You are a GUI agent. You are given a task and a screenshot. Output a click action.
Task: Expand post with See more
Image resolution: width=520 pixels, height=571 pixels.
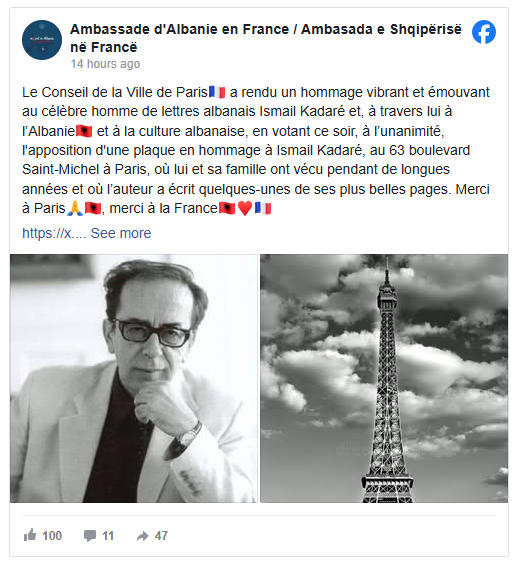point(121,233)
